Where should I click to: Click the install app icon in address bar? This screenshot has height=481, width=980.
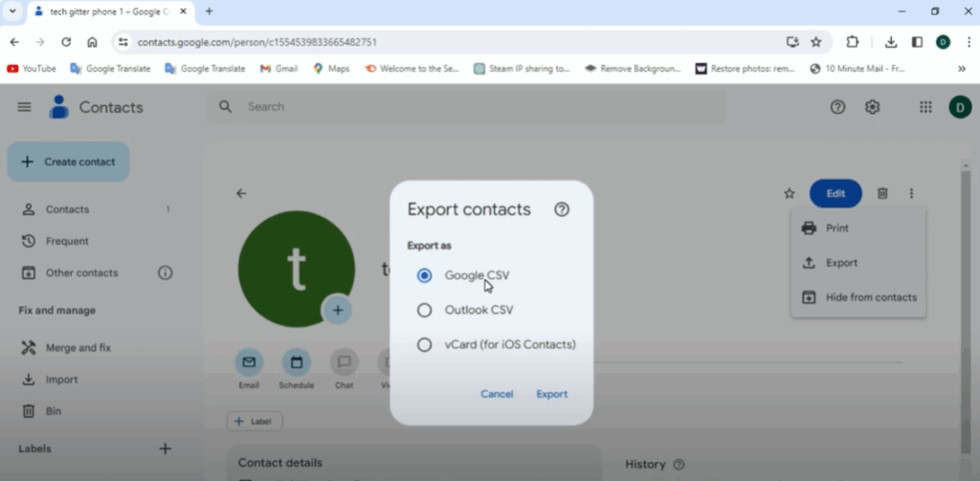pos(792,42)
